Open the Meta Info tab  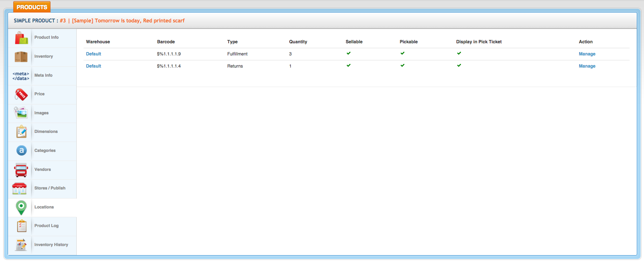(43, 75)
